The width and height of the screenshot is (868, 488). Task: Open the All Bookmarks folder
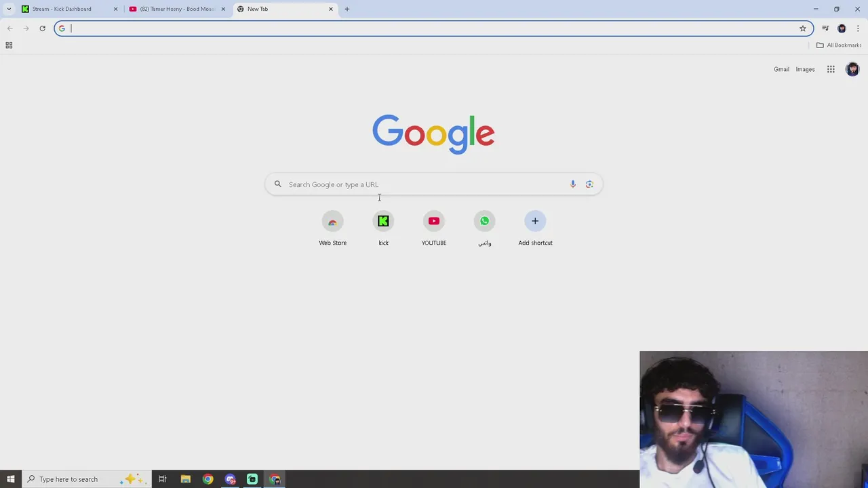839,45
